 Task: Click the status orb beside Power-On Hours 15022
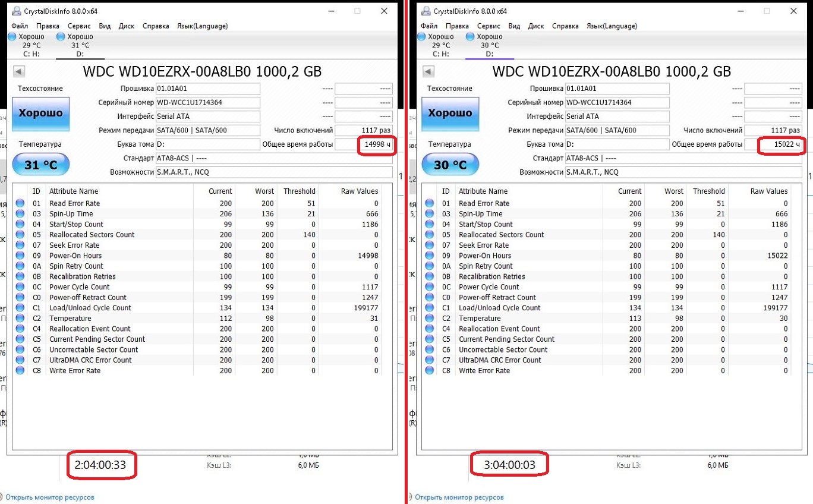coord(430,256)
